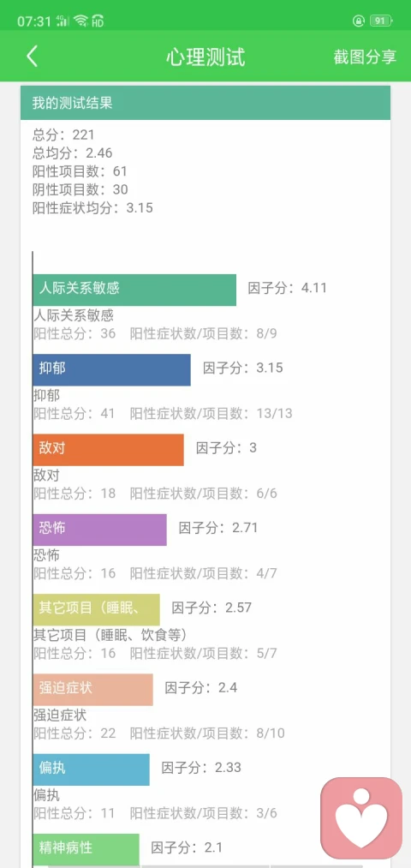Tap the Wi-Fi HD status icon
Image resolution: width=411 pixels, height=868 pixels.
[x=88, y=21]
